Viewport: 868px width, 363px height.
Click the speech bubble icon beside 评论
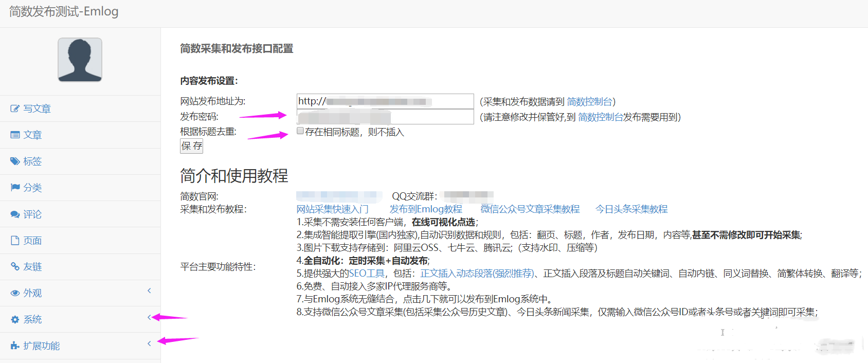(15, 214)
